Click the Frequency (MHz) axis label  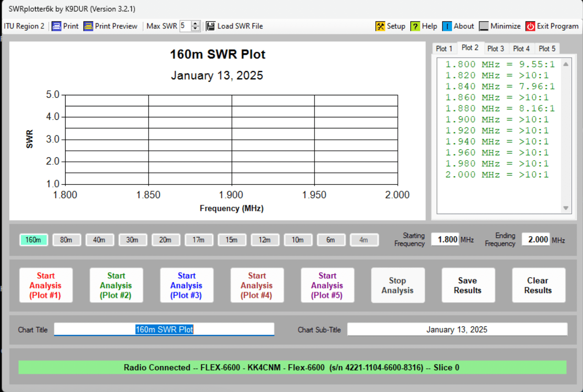point(231,208)
